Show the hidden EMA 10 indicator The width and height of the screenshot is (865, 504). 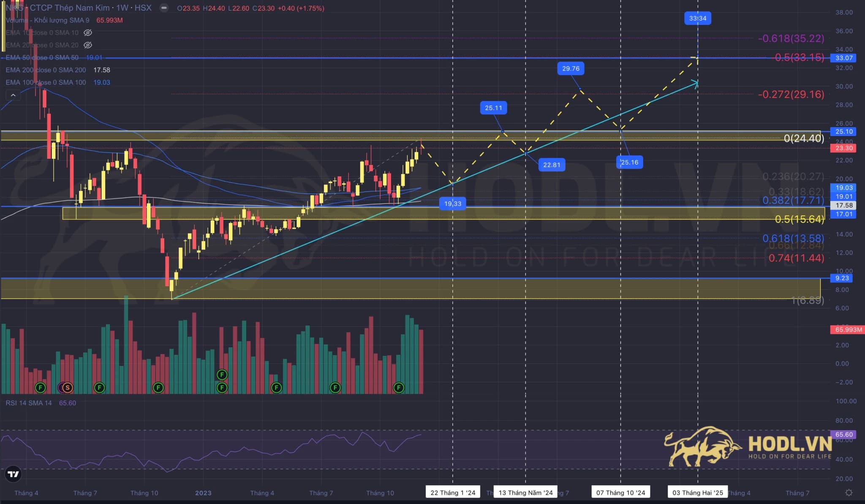coord(88,33)
